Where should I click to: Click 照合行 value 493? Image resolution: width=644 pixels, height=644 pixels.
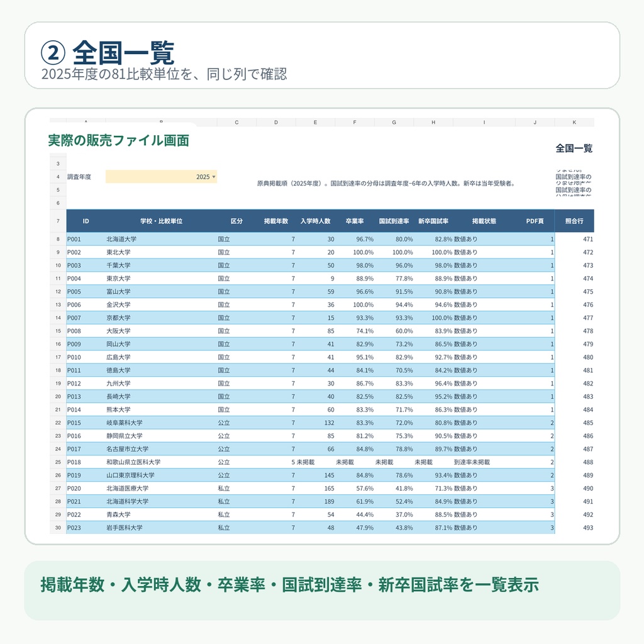click(575, 528)
